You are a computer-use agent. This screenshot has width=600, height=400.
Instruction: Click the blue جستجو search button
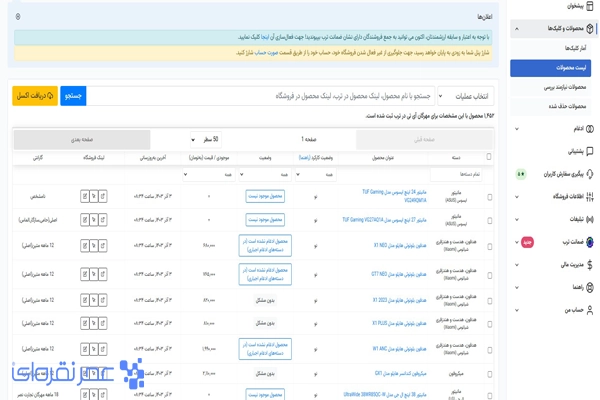coord(73,96)
